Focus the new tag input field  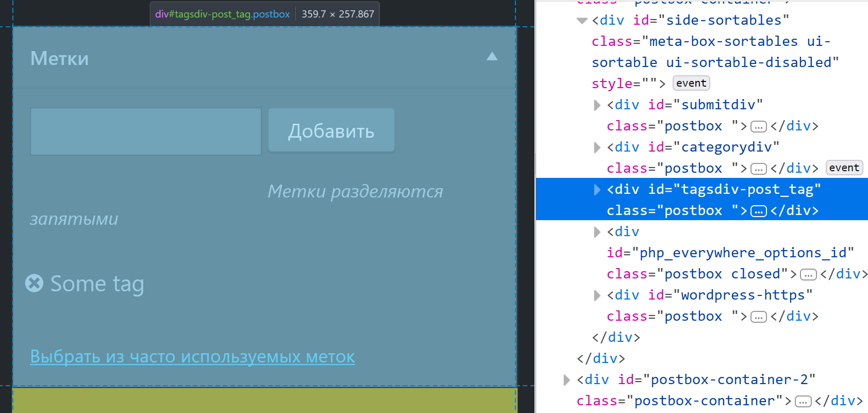click(146, 131)
